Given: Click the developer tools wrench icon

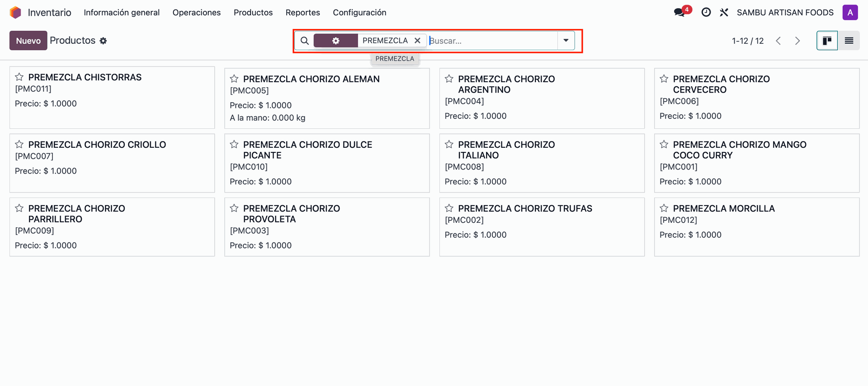Looking at the screenshot, I should pos(724,13).
